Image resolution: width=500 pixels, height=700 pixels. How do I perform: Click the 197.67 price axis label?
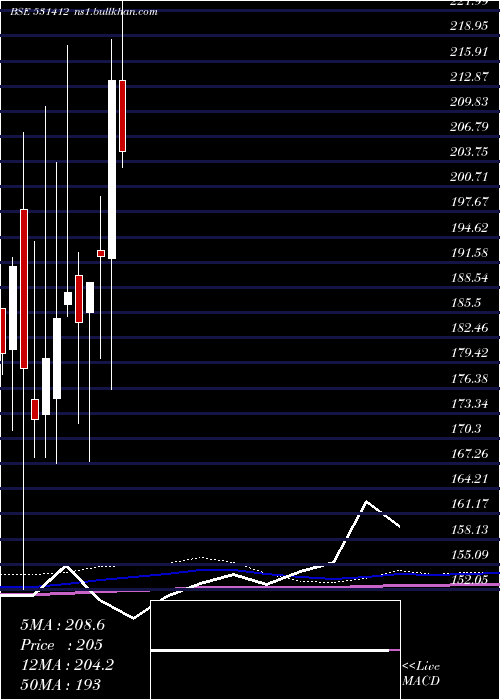coord(469,202)
